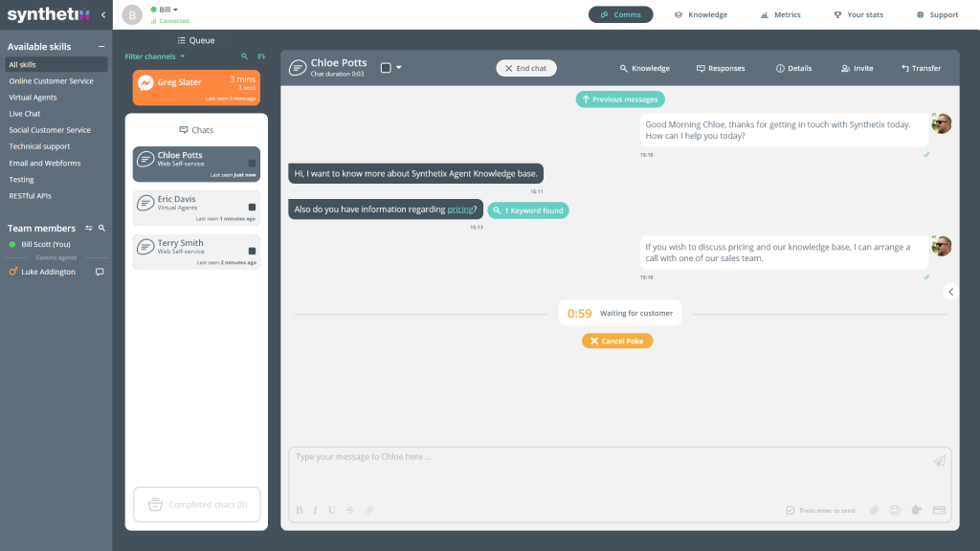Switch to the Metrics tab
Image resolution: width=980 pixels, height=551 pixels.
pyautogui.click(x=780, y=14)
